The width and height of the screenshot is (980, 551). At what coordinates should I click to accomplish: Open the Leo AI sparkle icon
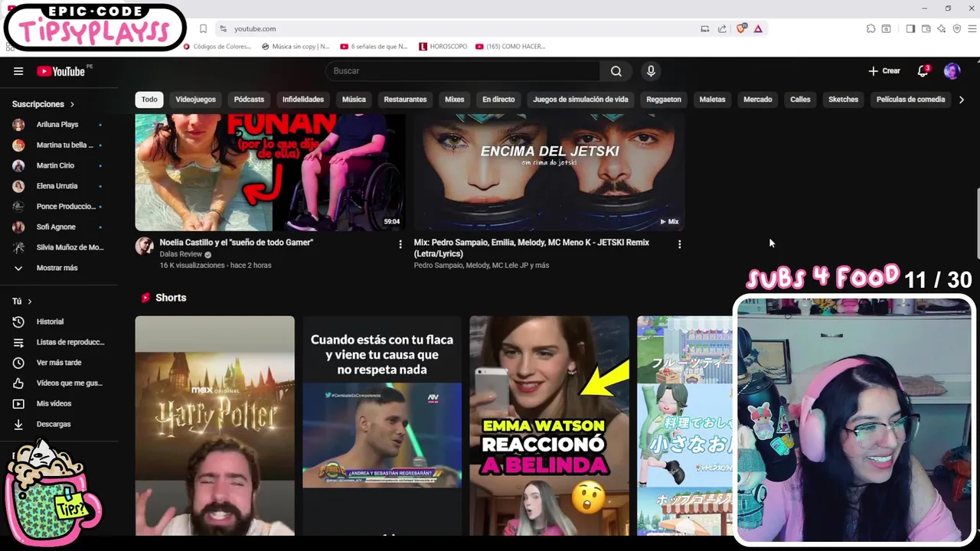(x=941, y=28)
